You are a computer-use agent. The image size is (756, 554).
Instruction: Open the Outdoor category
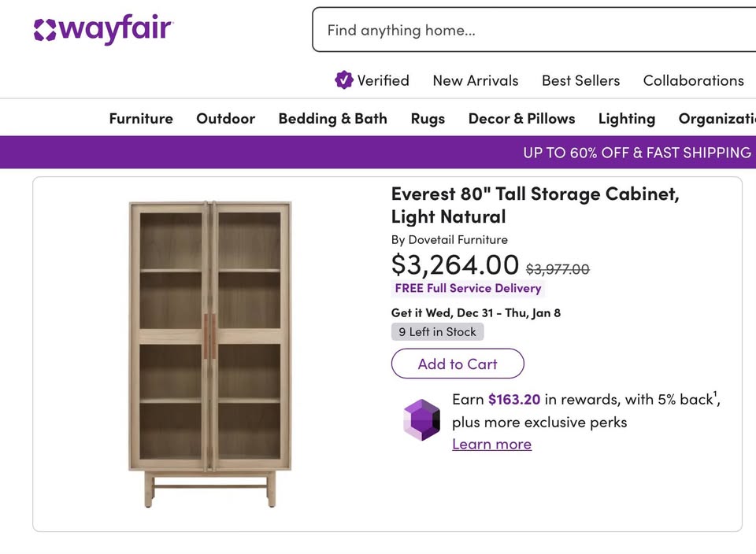pos(225,119)
